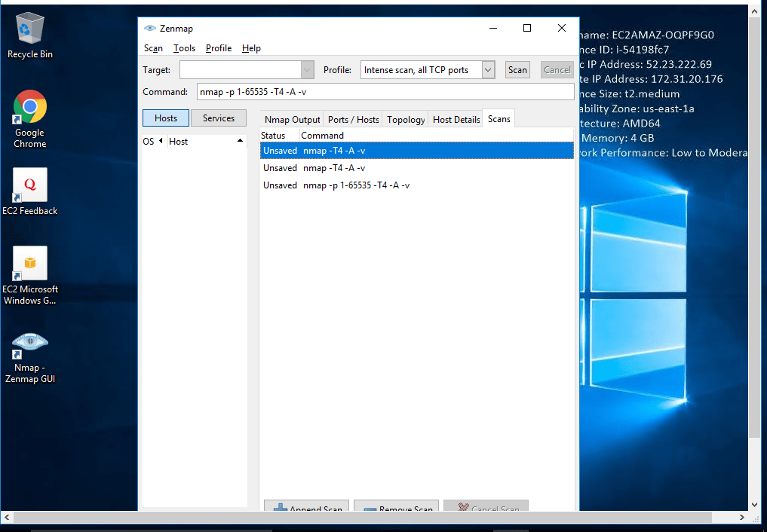The width and height of the screenshot is (767, 532).
Task: Switch to the Ports / Hosts tab
Action: click(353, 120)
